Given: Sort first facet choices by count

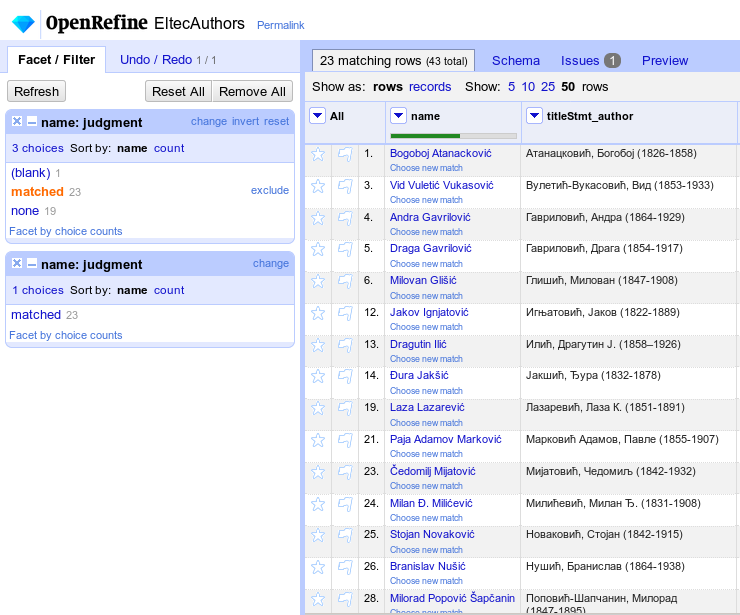Looking at the screenshot, I should [169, 148].
